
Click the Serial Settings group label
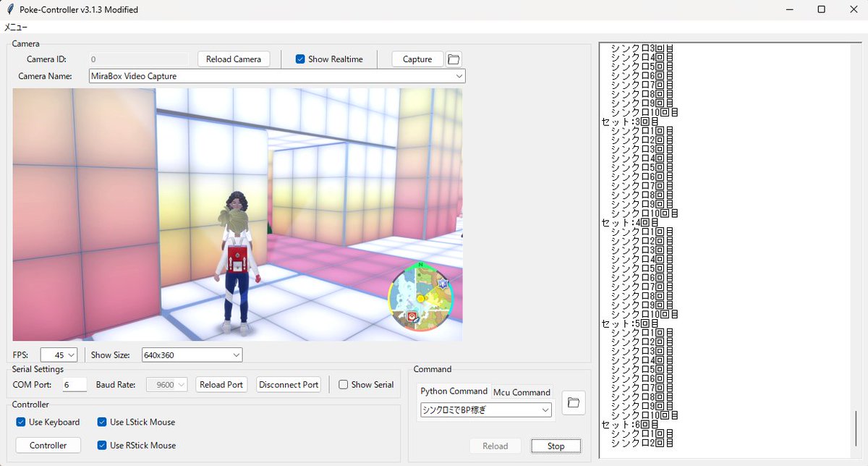38,369
